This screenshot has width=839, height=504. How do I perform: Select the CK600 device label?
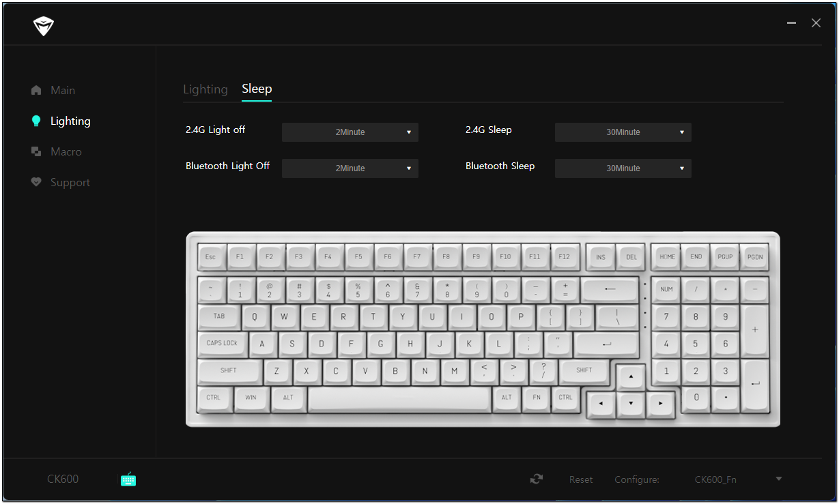coord(63,479)
